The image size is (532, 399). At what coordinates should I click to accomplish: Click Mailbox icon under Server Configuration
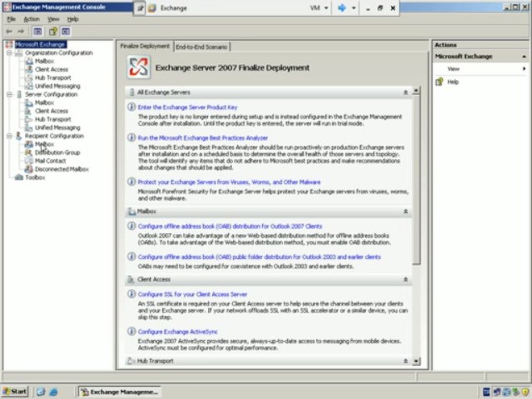point(29,103)
